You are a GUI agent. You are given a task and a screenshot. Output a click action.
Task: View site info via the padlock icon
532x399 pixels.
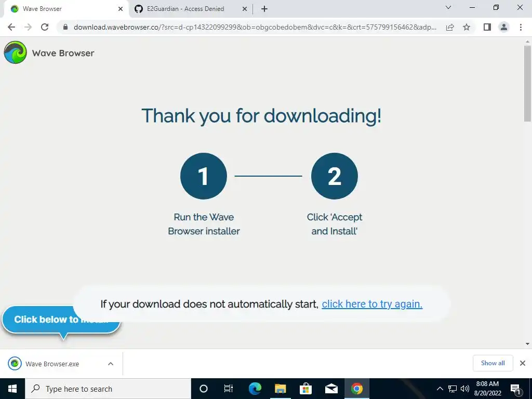click(65, 27)
